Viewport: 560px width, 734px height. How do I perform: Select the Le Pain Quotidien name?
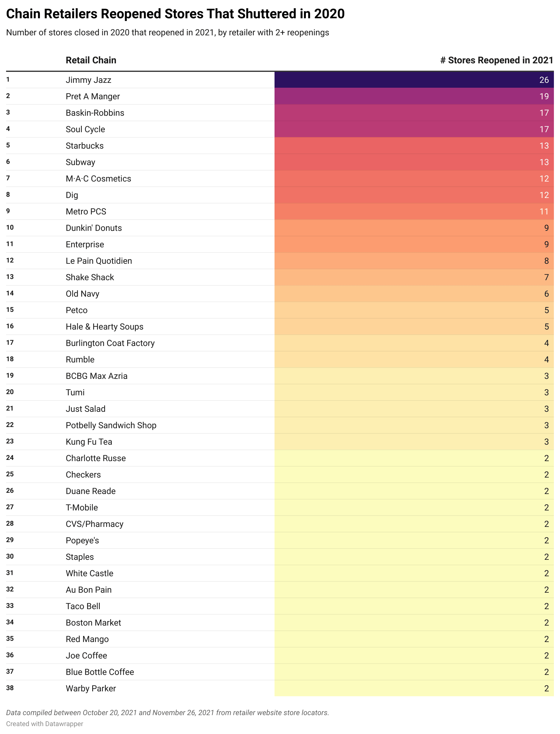pyautogui.click(x=99, y=261)
